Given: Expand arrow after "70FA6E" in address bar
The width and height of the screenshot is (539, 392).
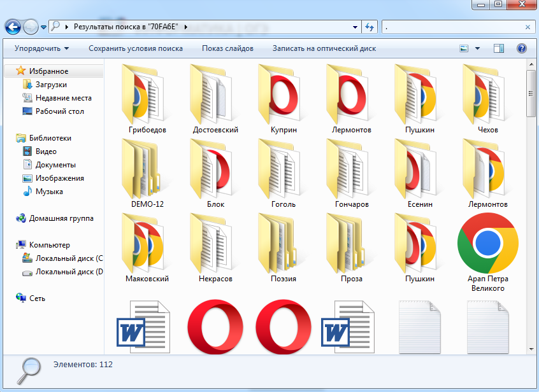Looking at the screenshot, I should click(186, 27).
